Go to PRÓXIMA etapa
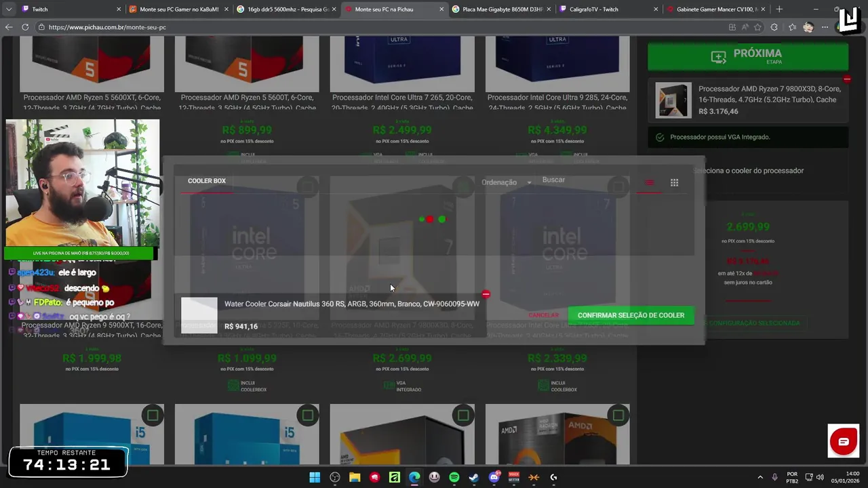This screenshot has height=488, width=868. coord(747,57)
